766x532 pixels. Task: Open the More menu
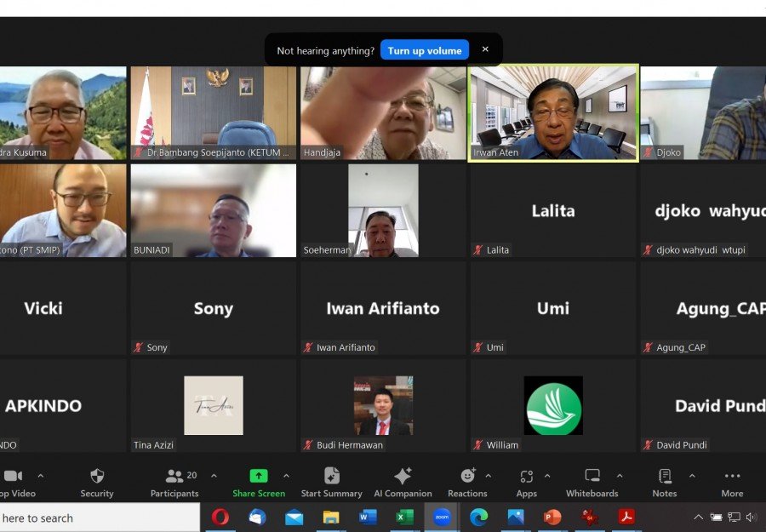pos(732,483)
